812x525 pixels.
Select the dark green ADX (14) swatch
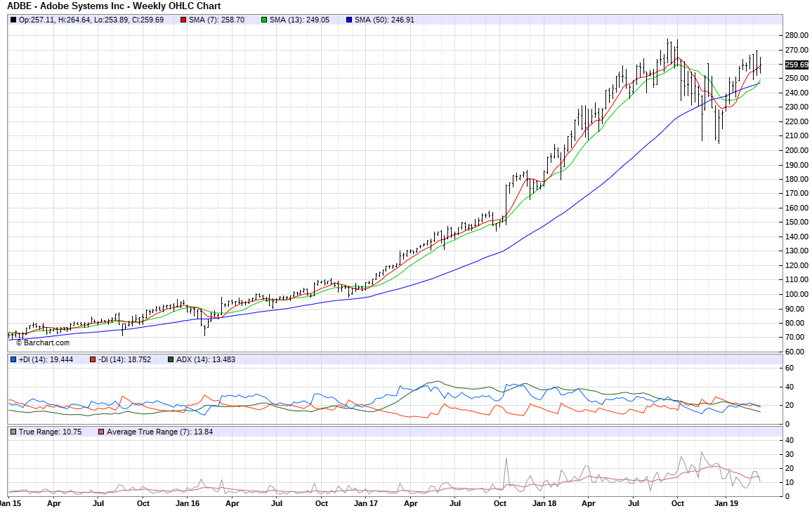[x=171, y=359]
